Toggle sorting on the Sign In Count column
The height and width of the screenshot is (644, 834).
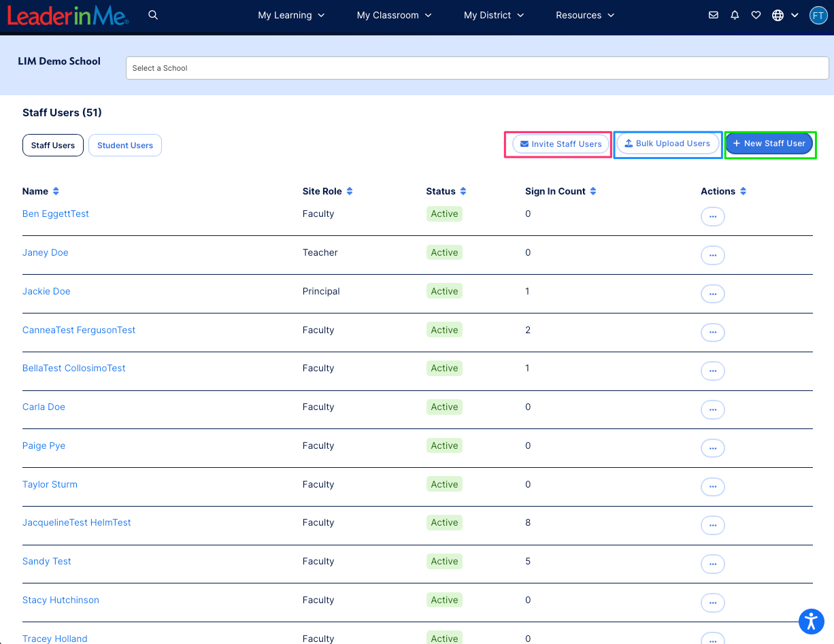pyautogui.click(x=593, y=191)
